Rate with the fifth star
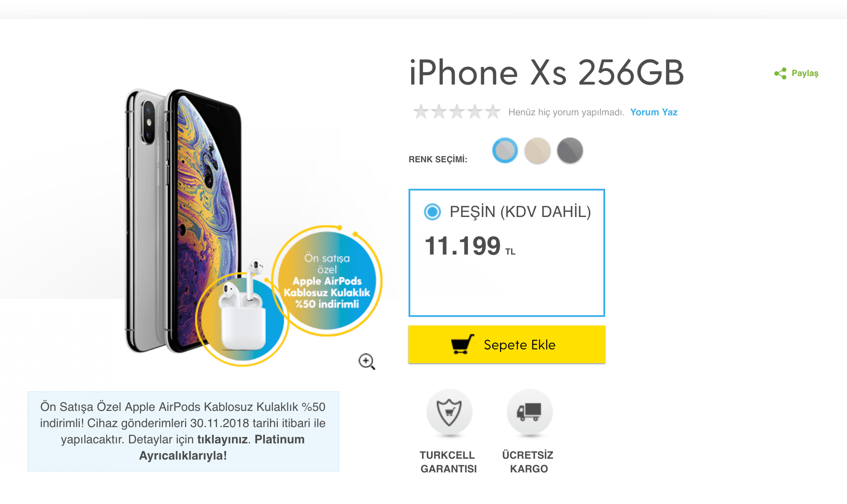Screen dimensions: 847x504 (493, 111)
